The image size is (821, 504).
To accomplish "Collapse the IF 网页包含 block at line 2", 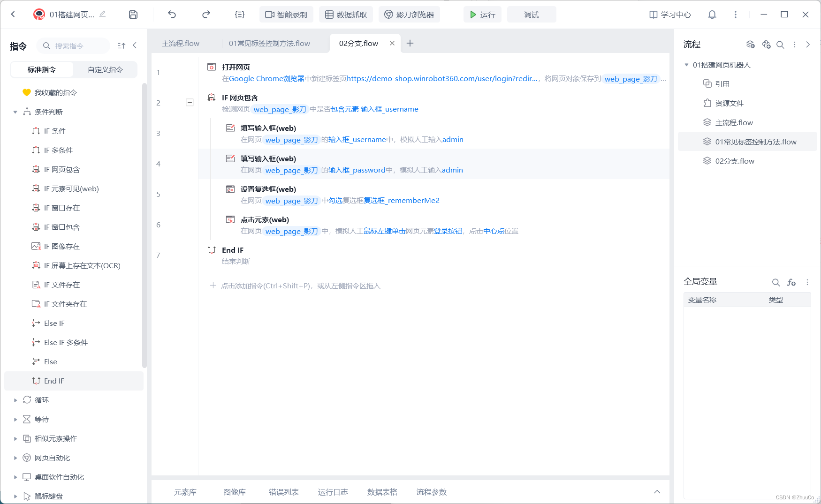I will click(x=190, y=102).
